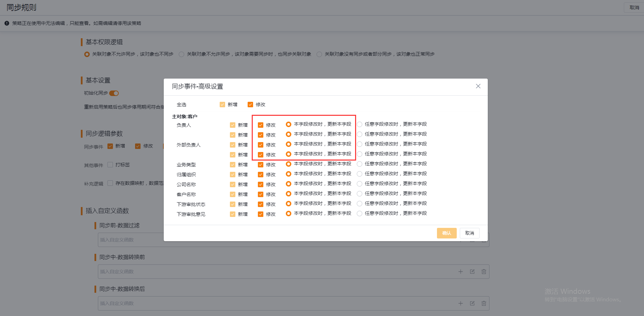Click the 取消 button at top right
644x316 pixels.
click(x=633, y=7)
